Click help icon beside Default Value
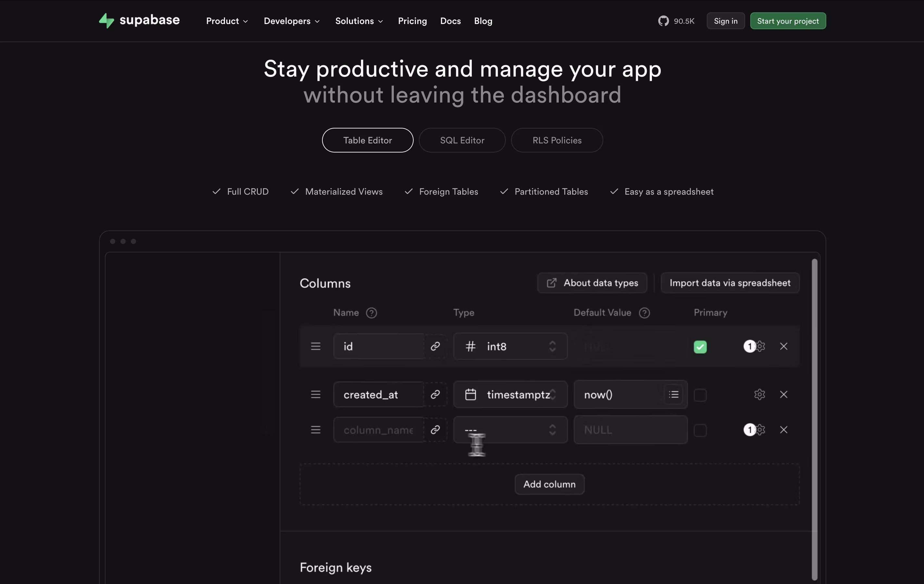The width and height of the screenshot is (924, 584). pyautogui.click(x=644, y=313)
